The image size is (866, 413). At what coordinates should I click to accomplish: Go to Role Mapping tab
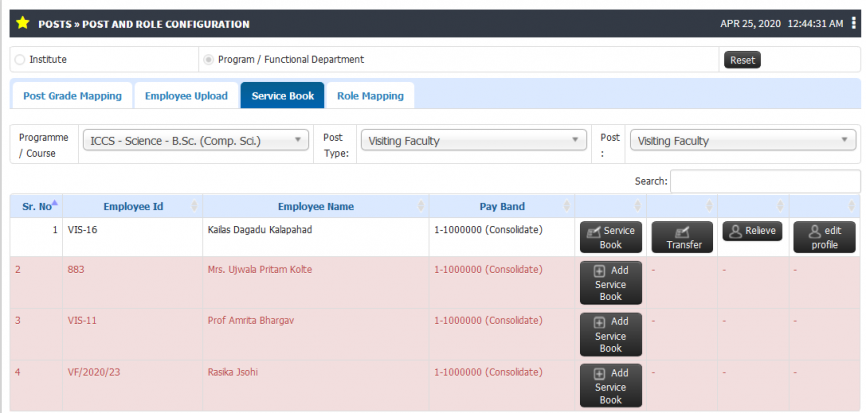[x=371, y=96]
